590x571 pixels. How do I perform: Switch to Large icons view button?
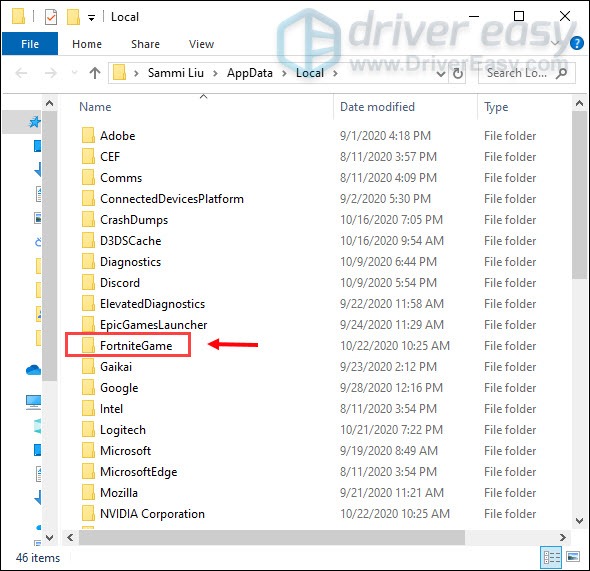[x=573, y=557]
